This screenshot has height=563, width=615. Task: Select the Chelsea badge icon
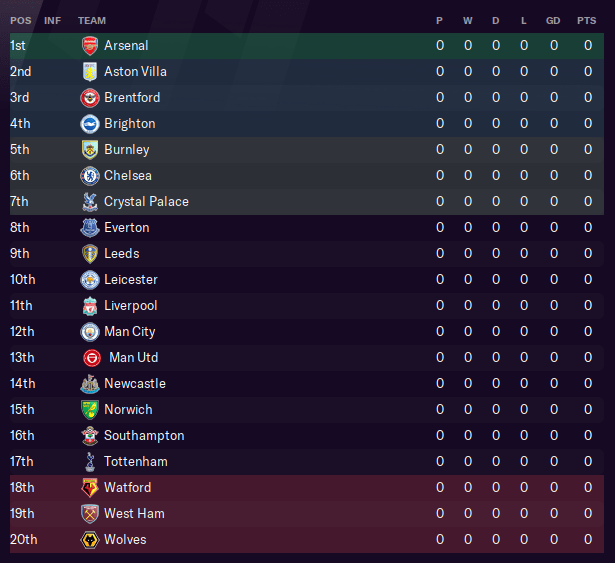click(x=90, y=176)
